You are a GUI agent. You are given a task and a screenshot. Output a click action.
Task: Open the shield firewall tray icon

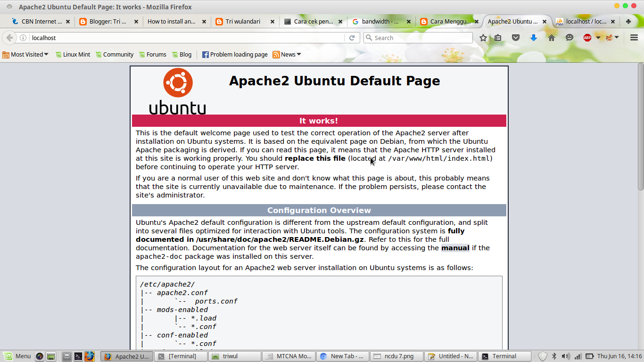coord(543,356)
